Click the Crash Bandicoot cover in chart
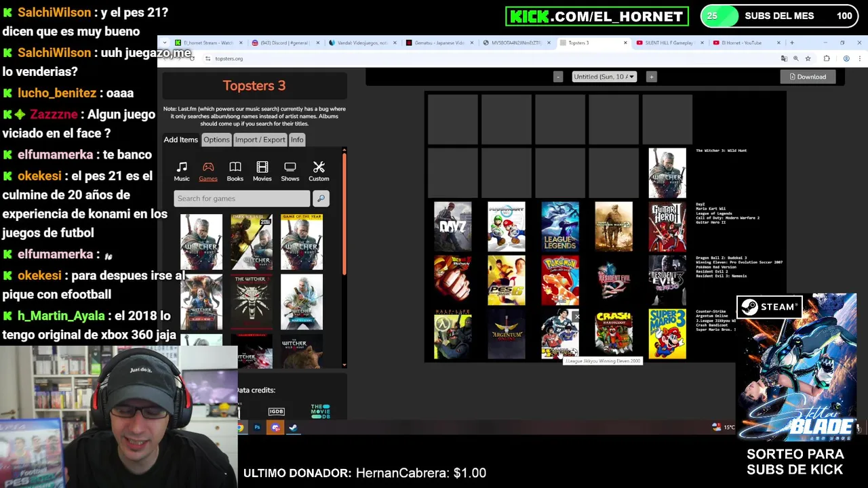This screenshot has width=868, height=488. pyautogui.click(x=614, y=333)
